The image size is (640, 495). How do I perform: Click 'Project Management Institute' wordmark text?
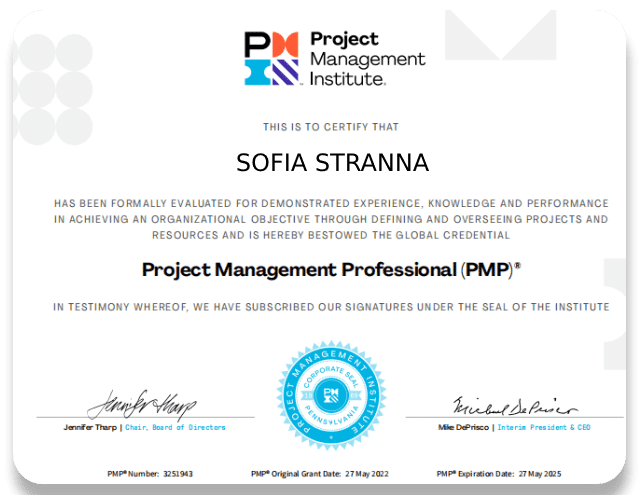[x=367, y=59]
